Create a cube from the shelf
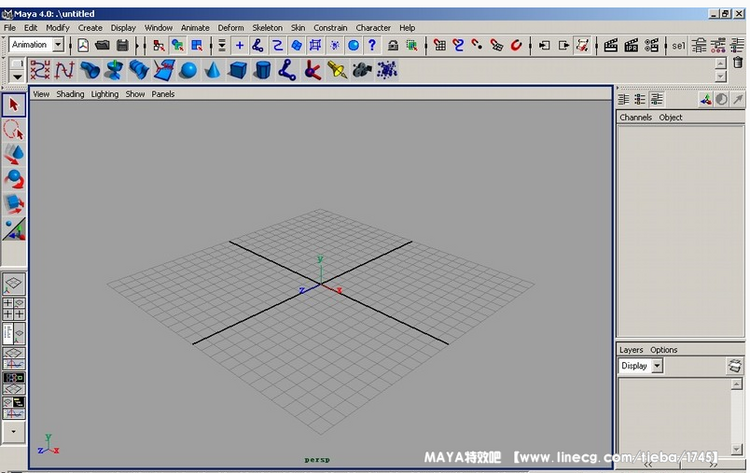The height and width of the screenshot is (473, 750). (x=237, y=70)
